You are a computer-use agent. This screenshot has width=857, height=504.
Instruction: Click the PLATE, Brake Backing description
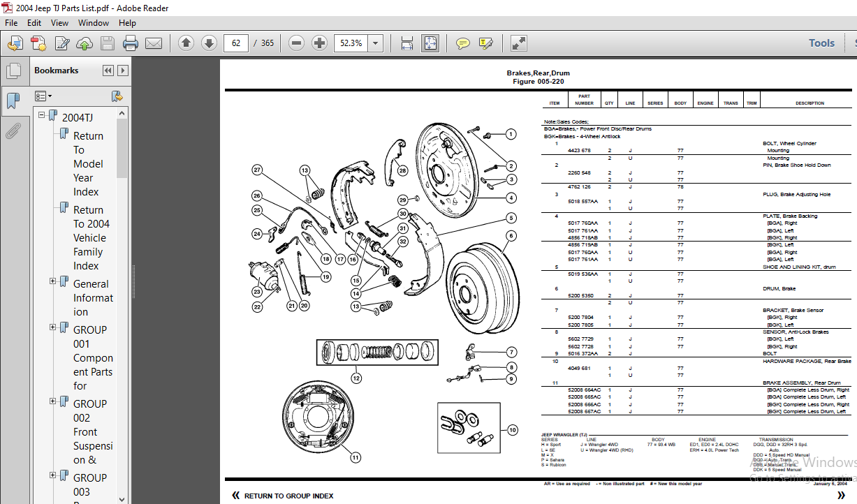(x=789, y=216)
